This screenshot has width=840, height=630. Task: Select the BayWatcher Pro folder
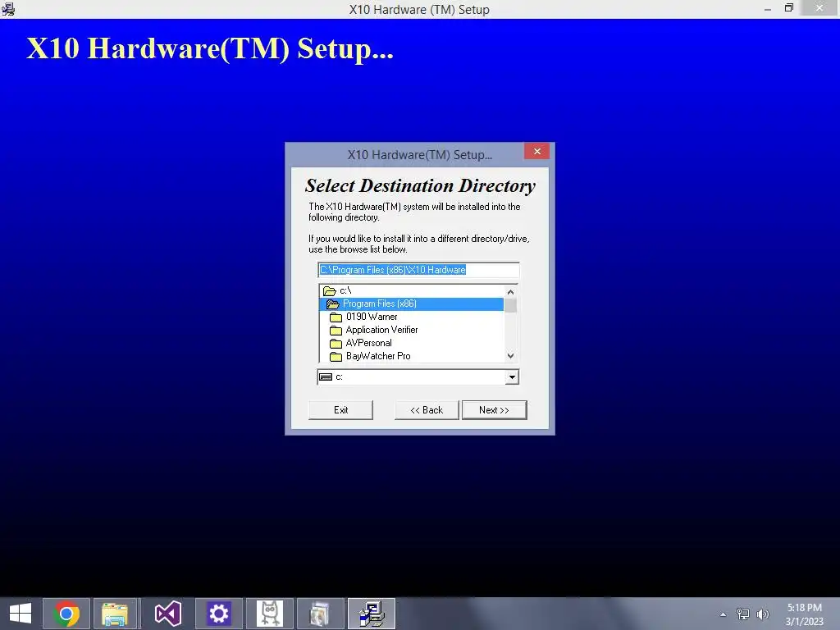411,356
